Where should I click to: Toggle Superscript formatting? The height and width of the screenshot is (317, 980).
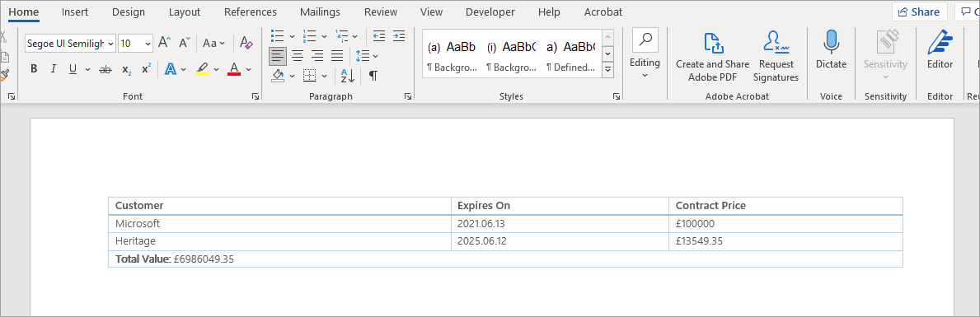tap(146, 68)
